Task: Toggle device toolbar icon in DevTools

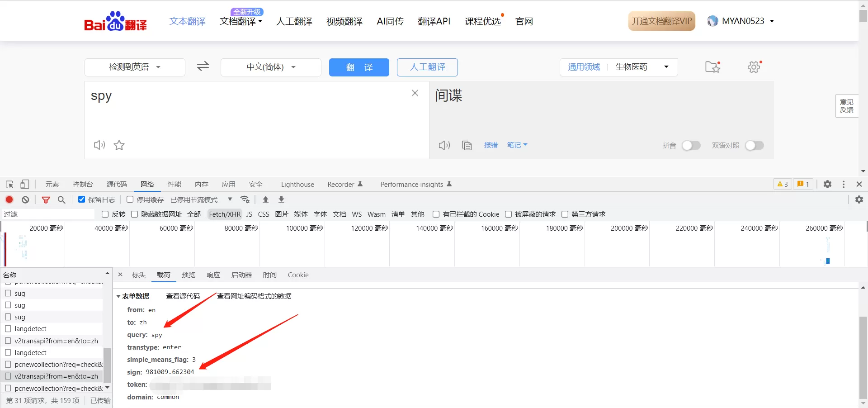Action: click(x=25, y=184)
